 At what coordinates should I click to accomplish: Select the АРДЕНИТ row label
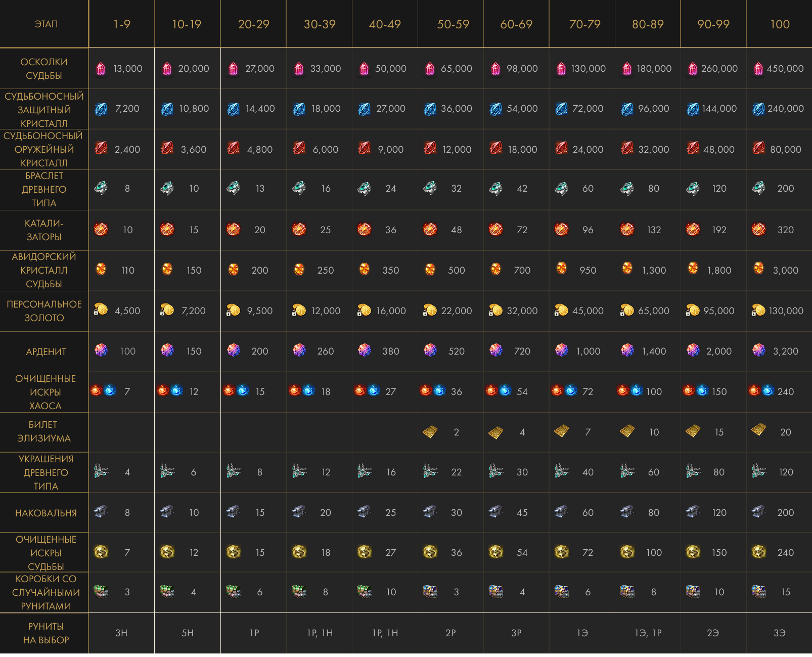click(46, 352)
